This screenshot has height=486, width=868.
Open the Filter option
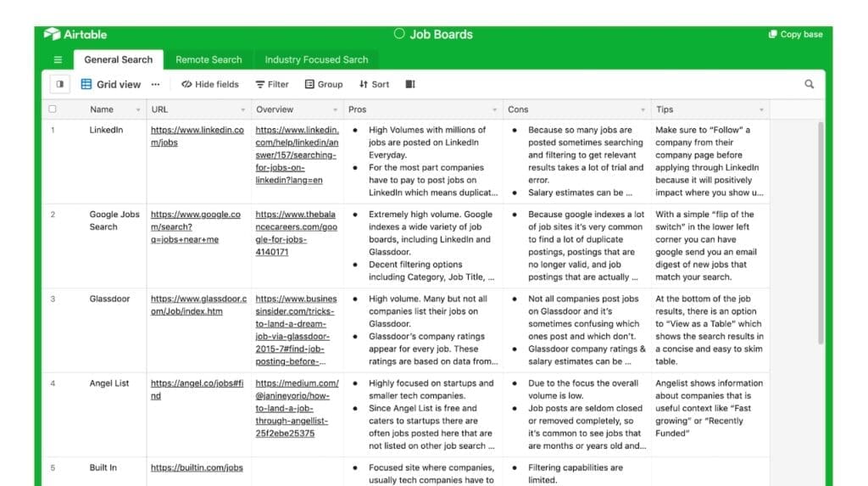pos(272,84)
